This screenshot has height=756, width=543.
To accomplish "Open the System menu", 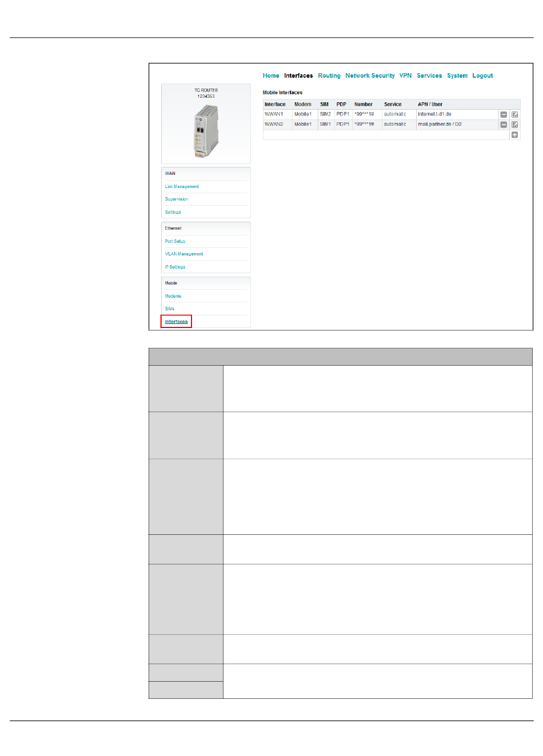I will coord(457,75).
